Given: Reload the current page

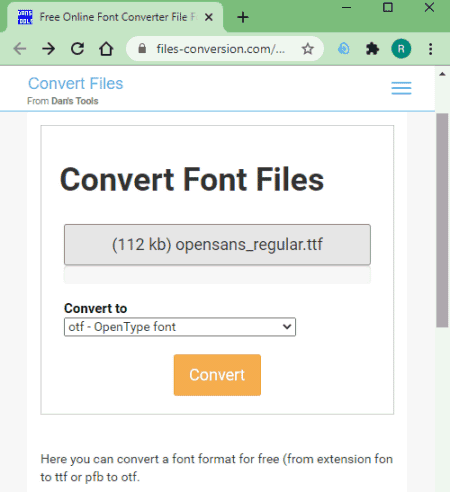Looking at the screenshot, I should [77, 49].
